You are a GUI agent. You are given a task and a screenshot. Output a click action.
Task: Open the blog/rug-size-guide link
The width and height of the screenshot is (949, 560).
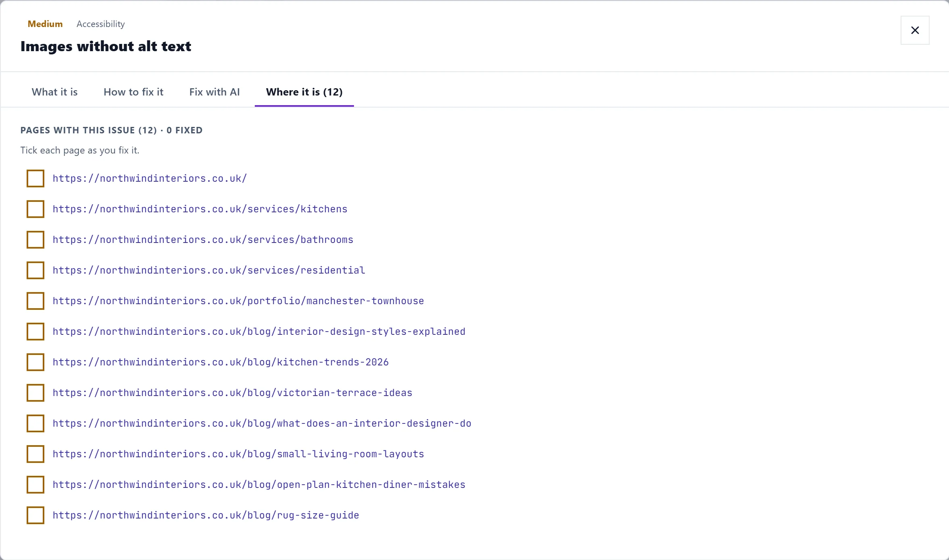[x=206, y=515]
